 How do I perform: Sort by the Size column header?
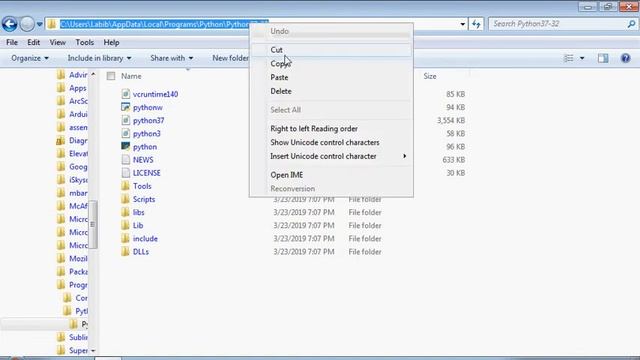point(430,76)
